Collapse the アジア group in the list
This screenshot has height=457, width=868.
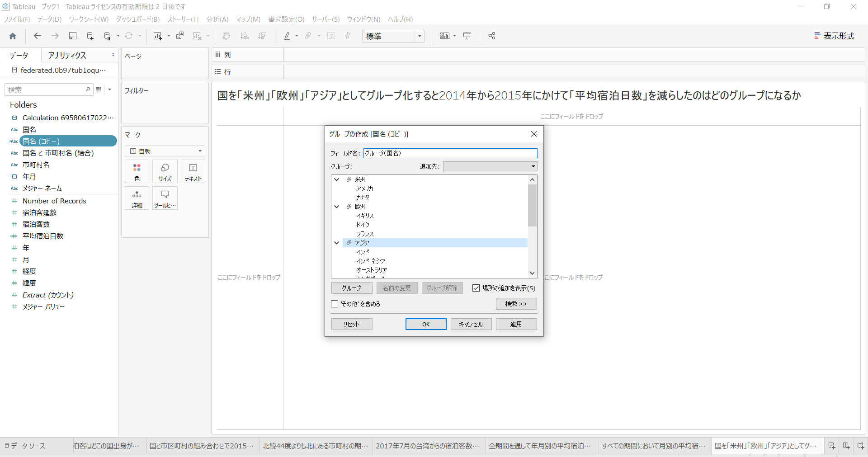(337, 243)
